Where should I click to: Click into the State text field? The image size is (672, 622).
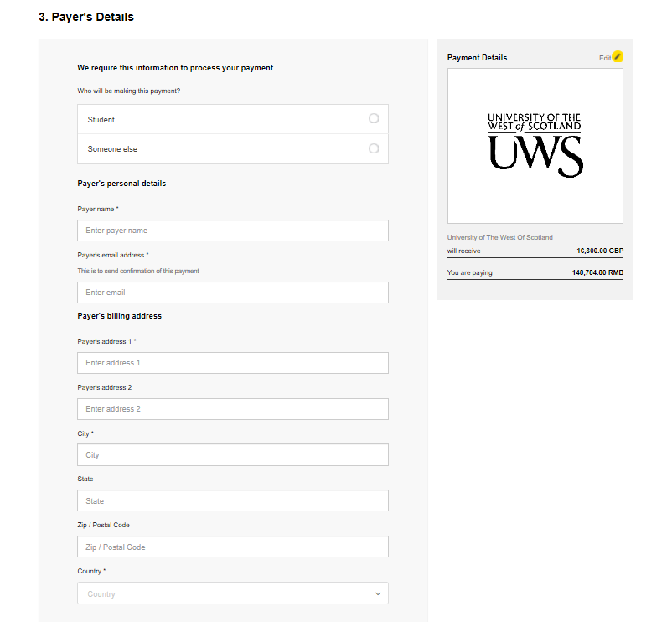point(232,501)
